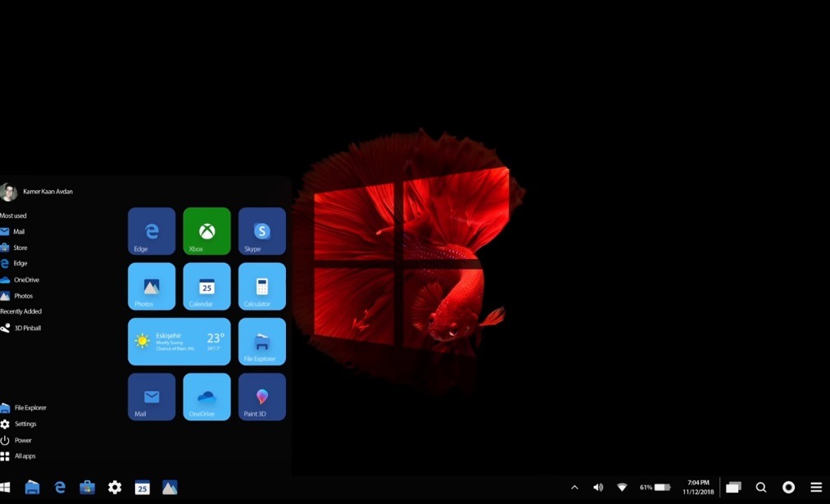Viewport: 830px width, 504px height.
Task: Click the 61% battery indicator
Action: tap(655, 488)
